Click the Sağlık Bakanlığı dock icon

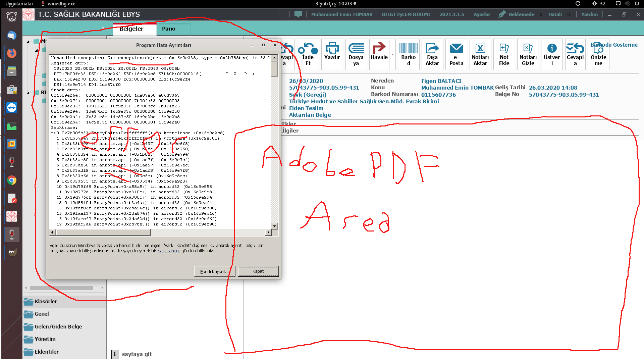pyautogui.click(x=12, y=216)
